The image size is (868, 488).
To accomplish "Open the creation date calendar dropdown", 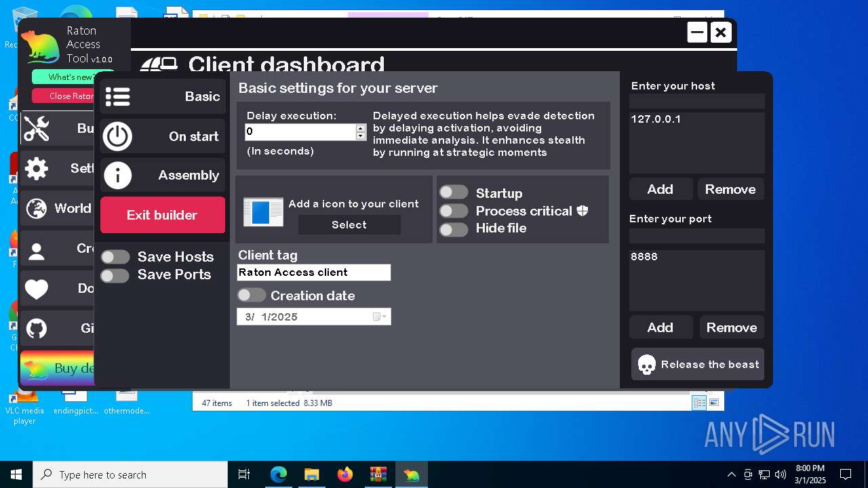I will [x=380, y=317].
